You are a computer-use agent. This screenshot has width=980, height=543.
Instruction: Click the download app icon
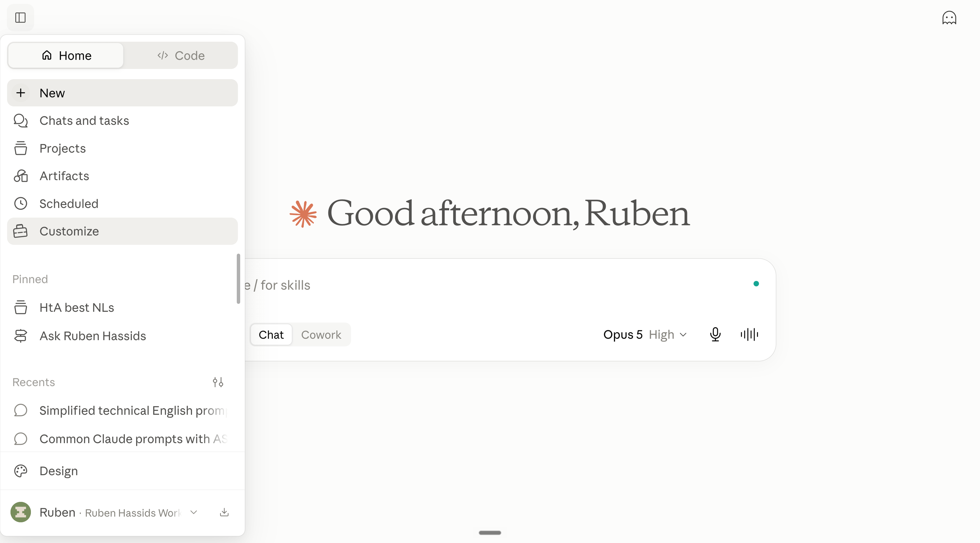(225, 512)
